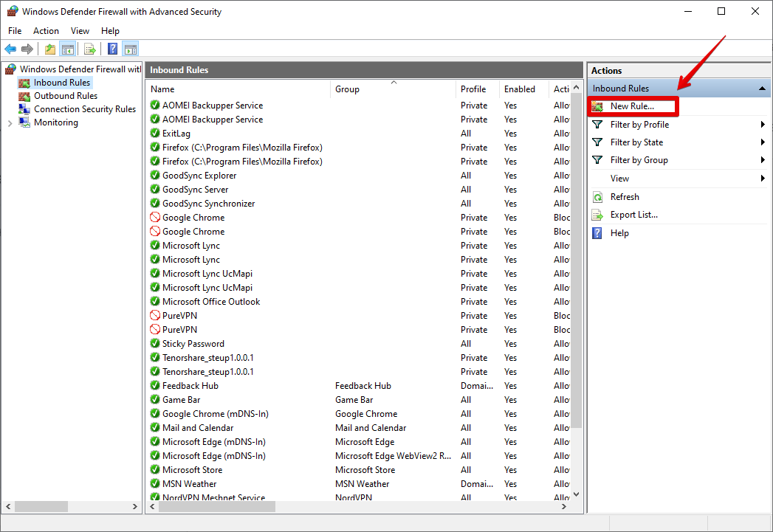The width and height of the screenshot is (773, 532).
Task: Open the Action menu
Action: [x=46, y=31]
